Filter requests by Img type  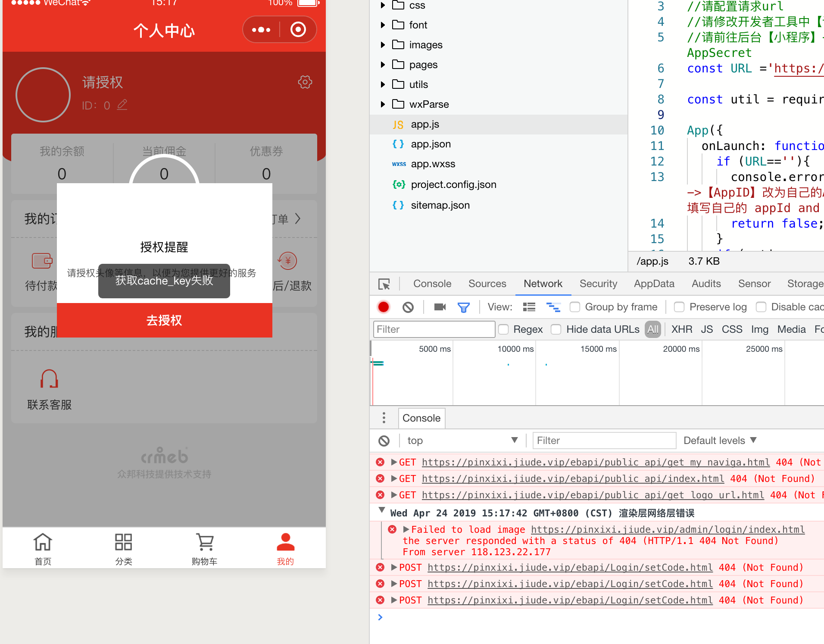coord(759,329)
